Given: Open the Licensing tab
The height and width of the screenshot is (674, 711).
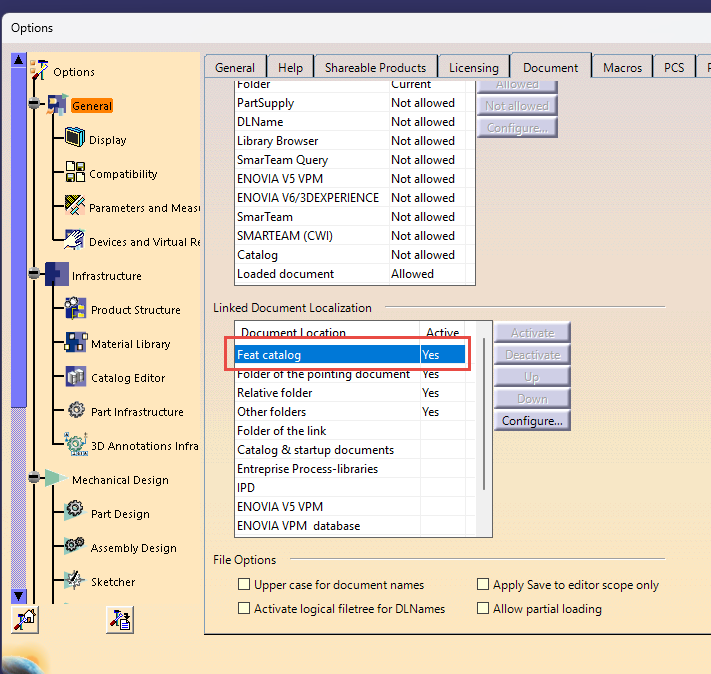Looking at the screenshot, I should click(474, 68).
